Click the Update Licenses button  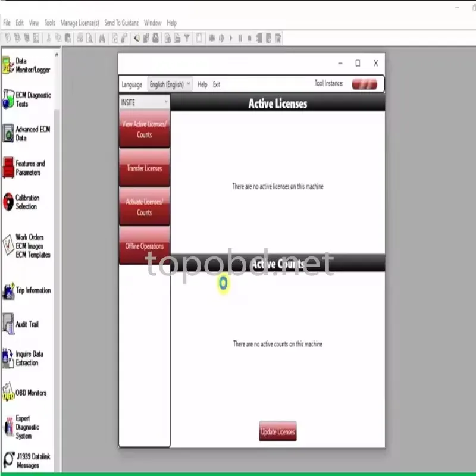[x=277, y=431]
